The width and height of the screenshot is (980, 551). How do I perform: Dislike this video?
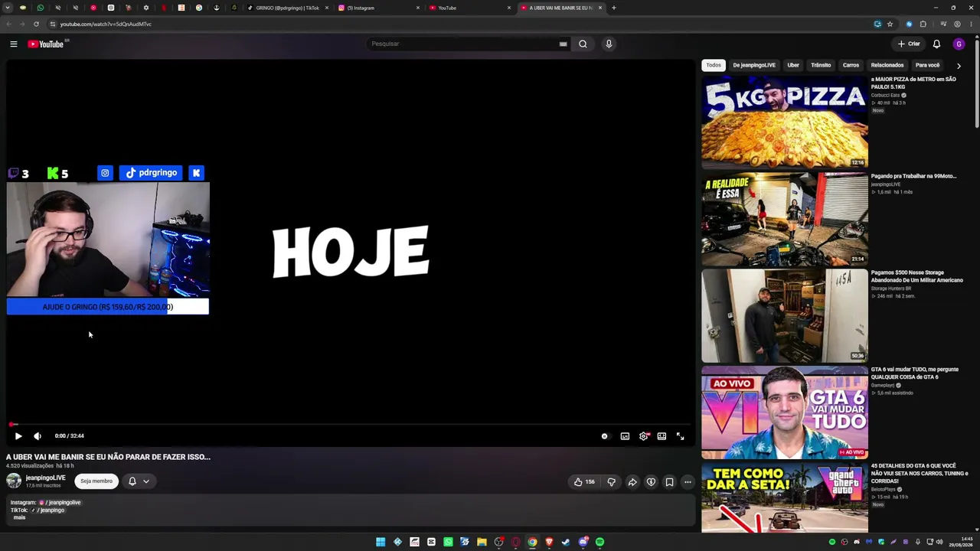[611, 482]
